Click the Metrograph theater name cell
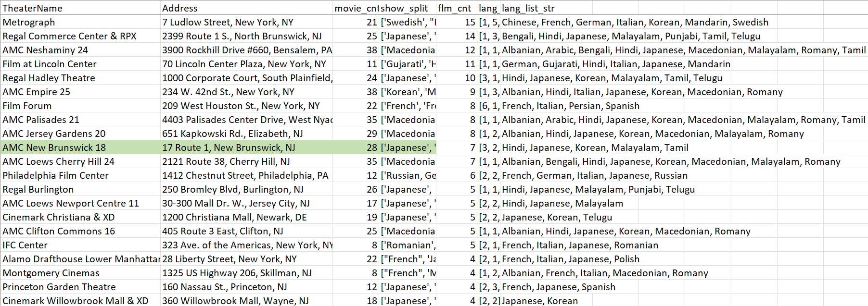The width and height of the screenshot is (868, 306). pos(29,22)
